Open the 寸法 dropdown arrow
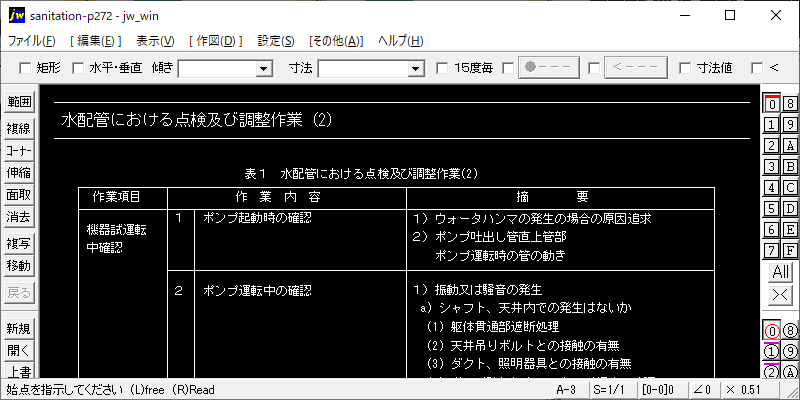800x400 pixels. coord(416,68)
